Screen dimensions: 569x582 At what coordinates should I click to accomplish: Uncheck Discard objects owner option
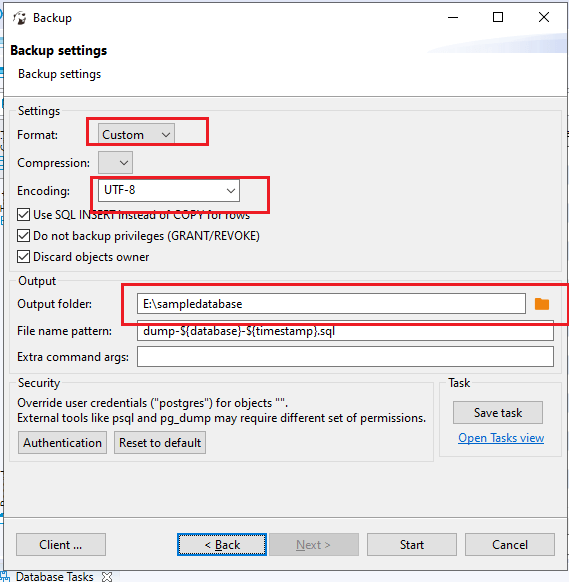pos(23,257)
